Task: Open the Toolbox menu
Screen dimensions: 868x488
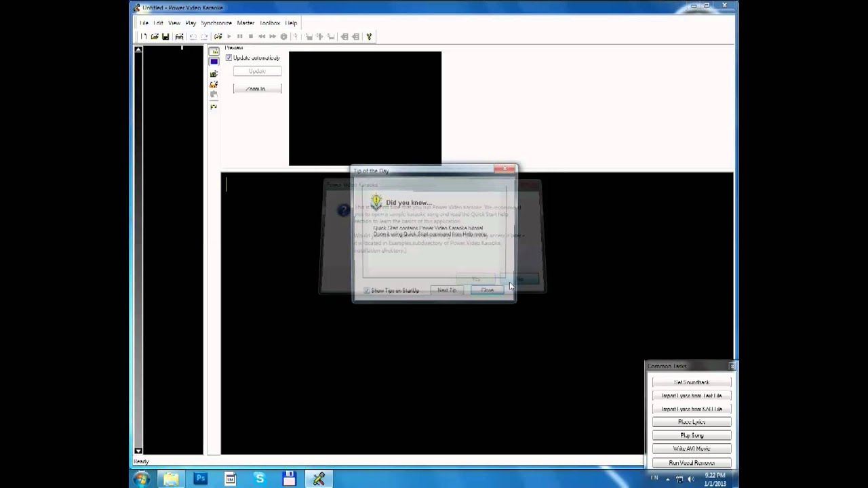Action: (270, 23)
